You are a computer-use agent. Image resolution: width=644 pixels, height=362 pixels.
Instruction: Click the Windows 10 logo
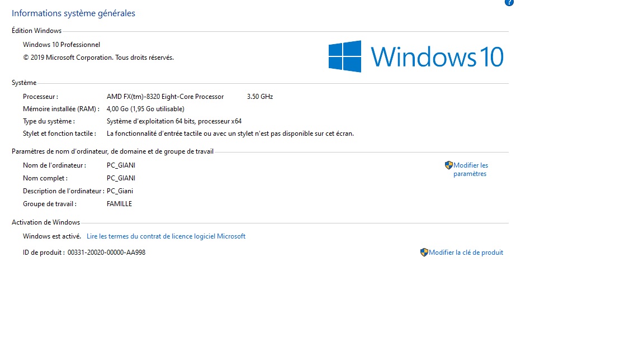pos(416,56)
